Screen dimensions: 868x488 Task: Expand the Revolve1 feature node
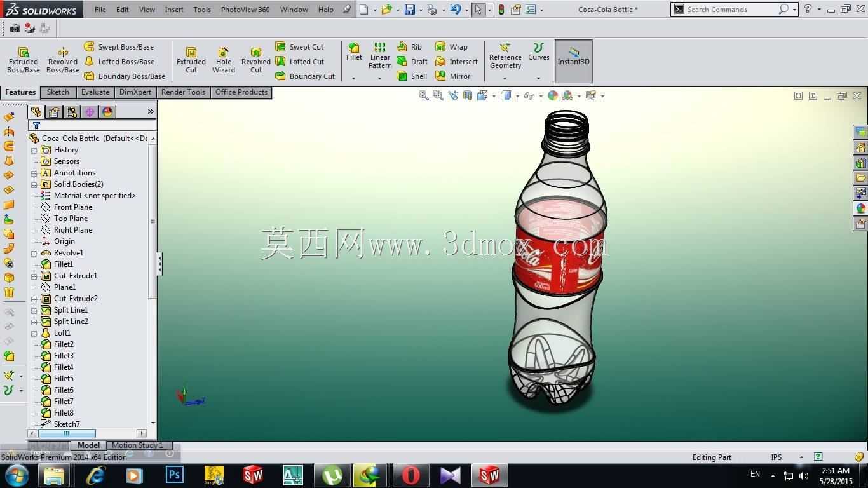tap(34, 254)
